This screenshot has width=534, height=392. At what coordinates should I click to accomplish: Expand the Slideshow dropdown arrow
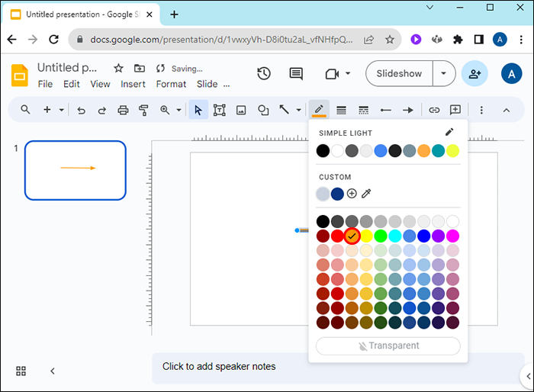pos(443,73)
